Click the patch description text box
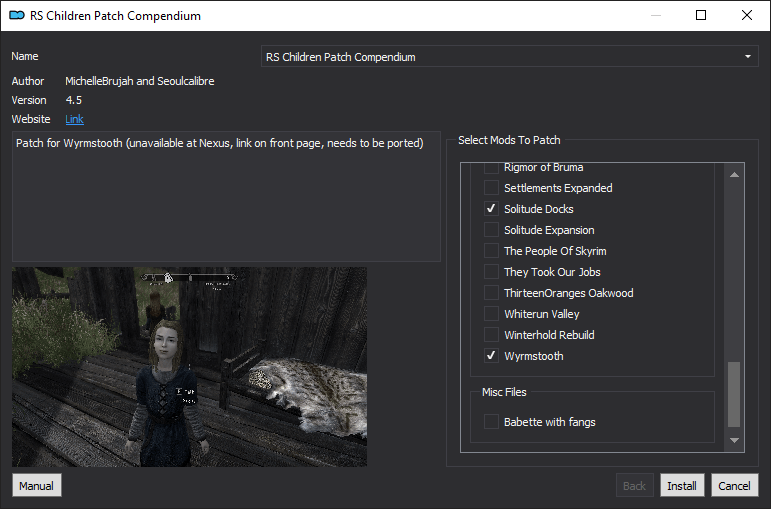Viewport: 771px width, 509px height. [226, 196]
